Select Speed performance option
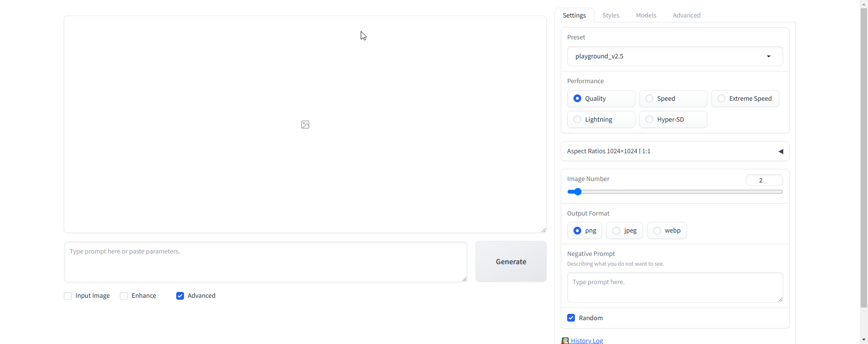Viewport: 868px width, 344px height. pos(673,98)
